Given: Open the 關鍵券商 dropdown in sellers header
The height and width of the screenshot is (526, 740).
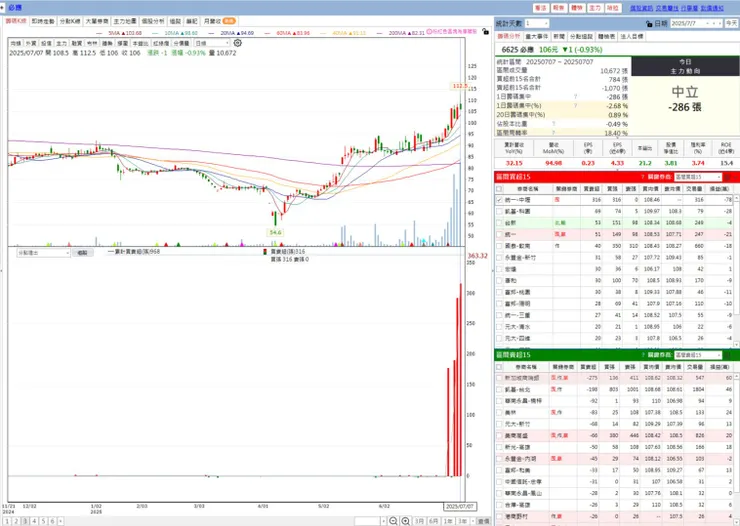Looking at the screenshot, I should point(698,355).
